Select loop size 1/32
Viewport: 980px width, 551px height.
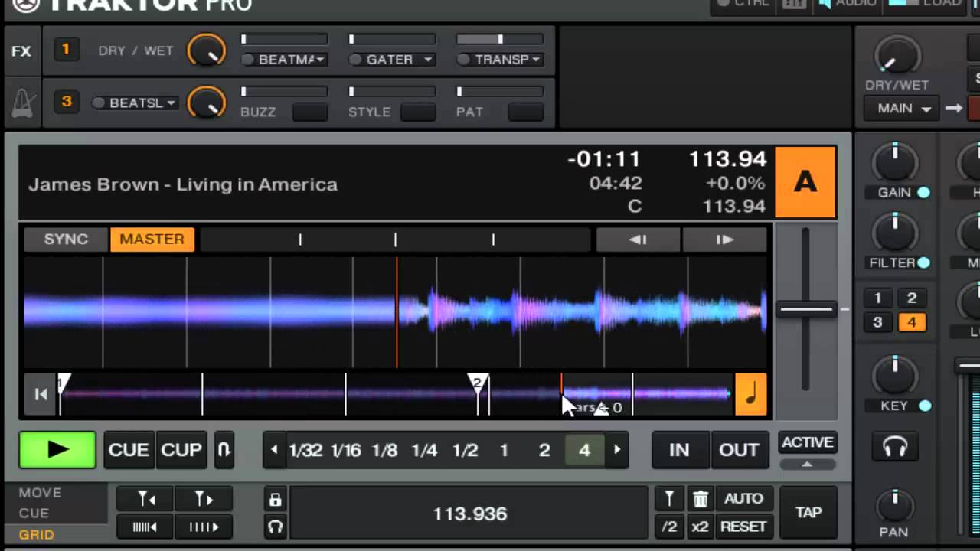305,450
